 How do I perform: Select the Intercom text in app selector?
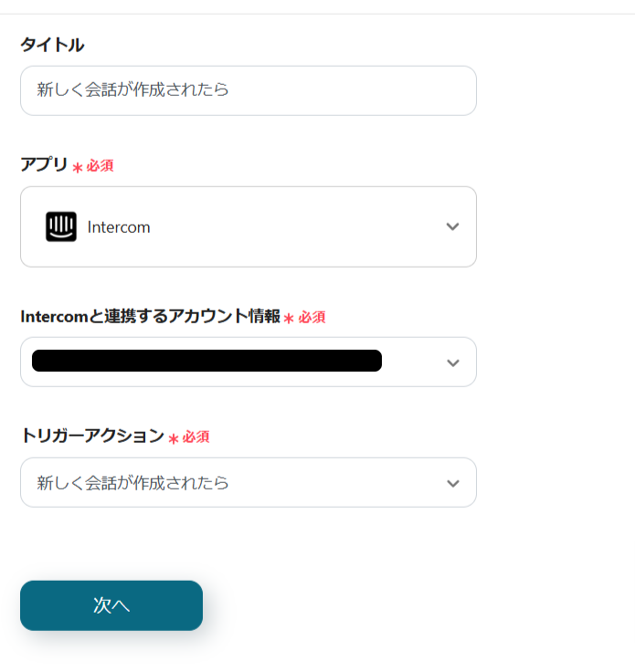tap(119, 227)
